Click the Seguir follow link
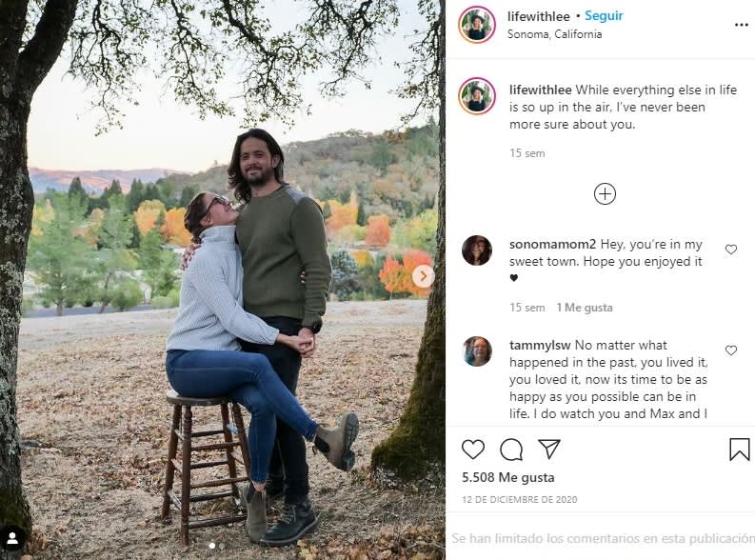The height and width of the screenshot is (560, 755). (604, 16)
